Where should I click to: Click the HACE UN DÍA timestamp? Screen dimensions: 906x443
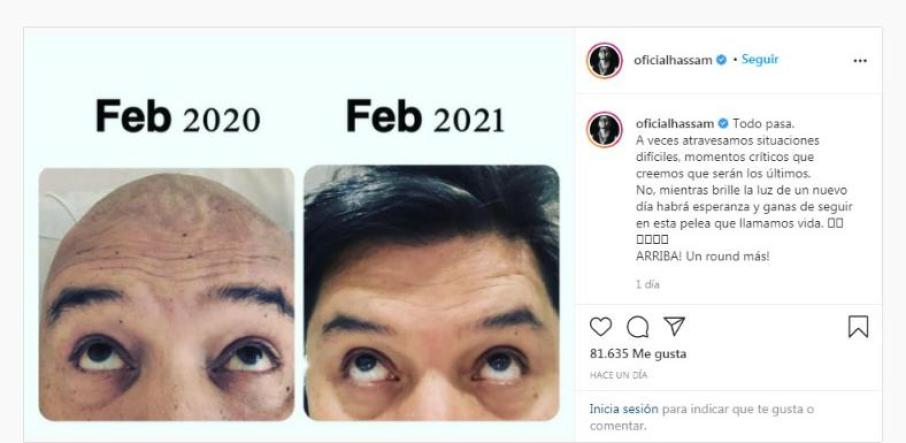tap(618, 375)
